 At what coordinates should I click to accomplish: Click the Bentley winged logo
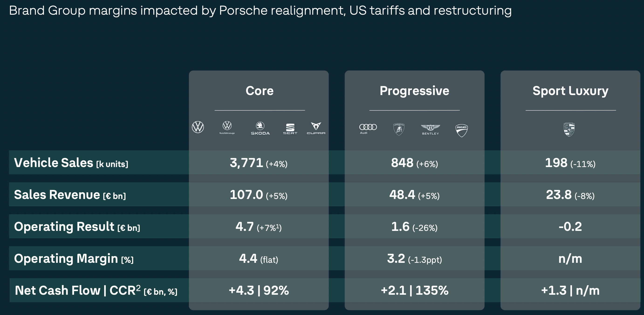[430, 130]
